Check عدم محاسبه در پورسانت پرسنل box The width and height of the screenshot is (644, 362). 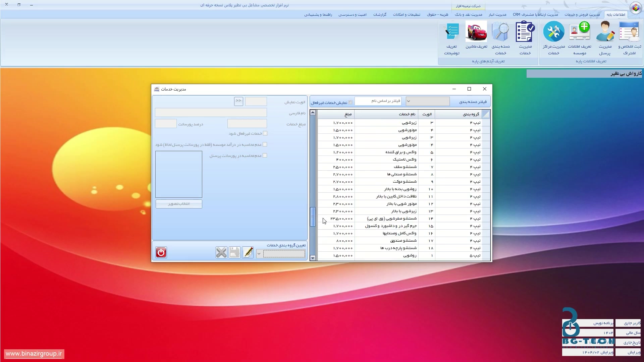point(265,156)
